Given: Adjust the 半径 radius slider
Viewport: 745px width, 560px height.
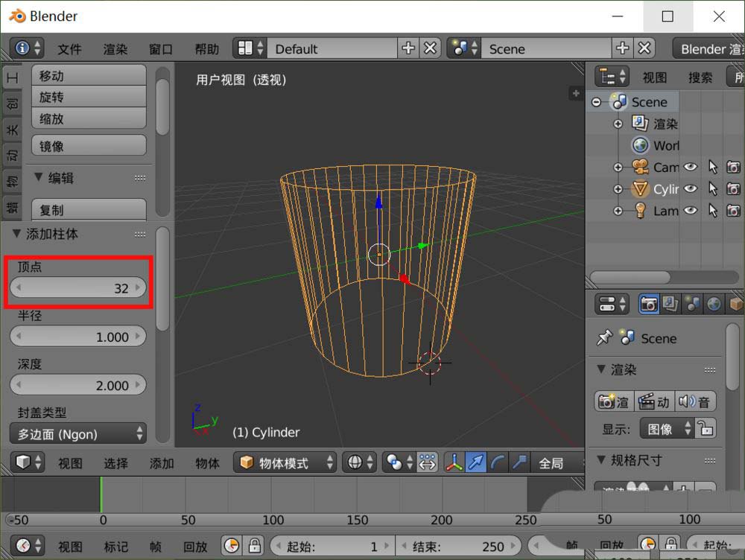Looking at the screenshot, I should coord(77,337).
